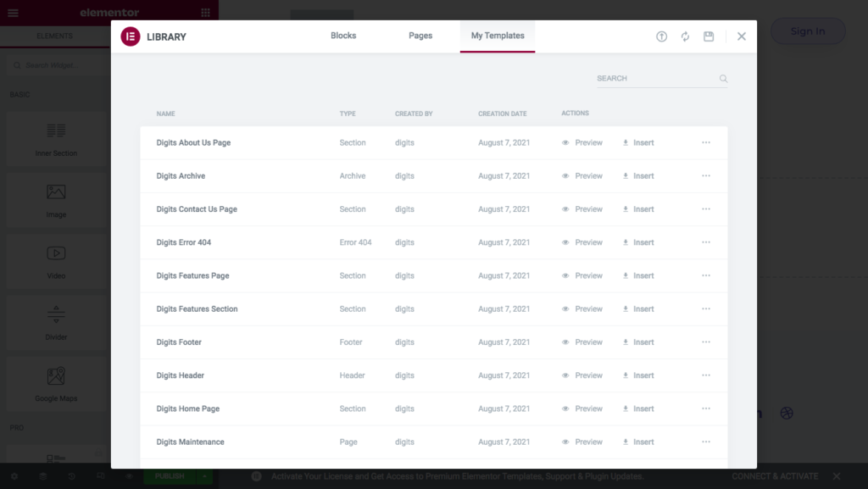Click the sync library refresh icon
The image size is (868, 489).
(685, 36)
